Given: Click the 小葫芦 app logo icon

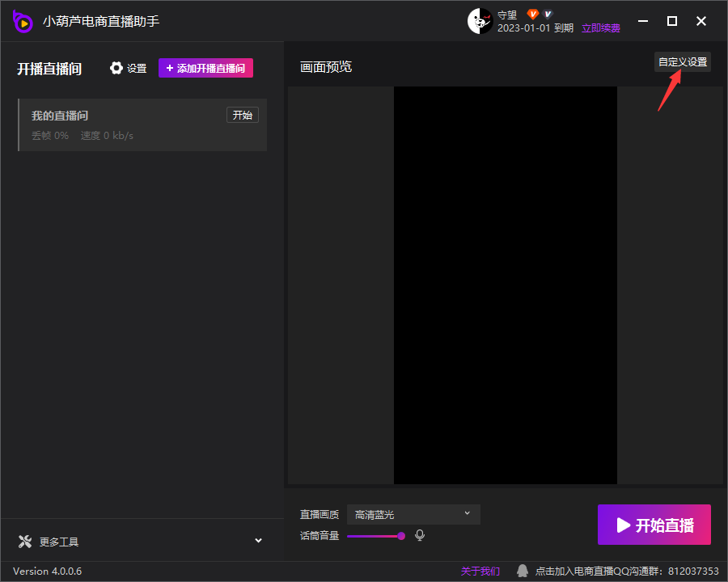Looking at the screenshot, I should click(x=23, y=22).
